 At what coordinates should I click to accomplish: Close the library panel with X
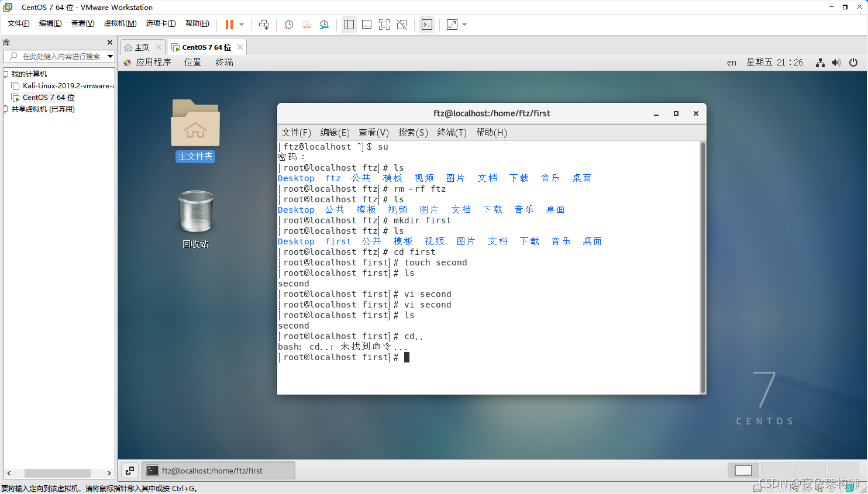click(109, 42)
